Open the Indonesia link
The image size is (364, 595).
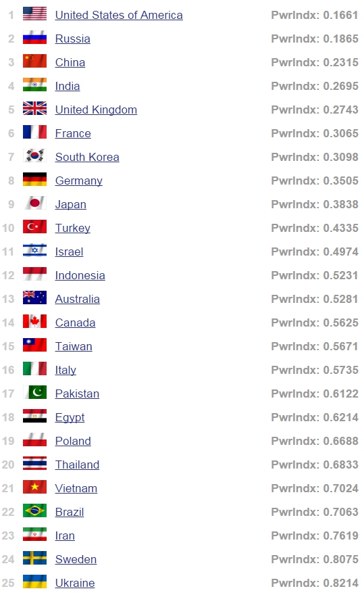tap(80, 275)
